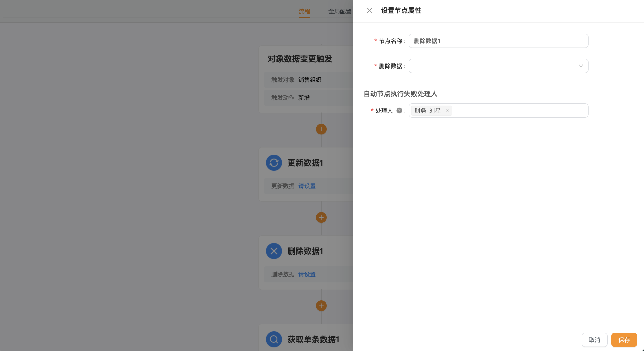Add node below 对象数据变更触发
The height and width of the screenshot is (351, 644).
[321, 129]
